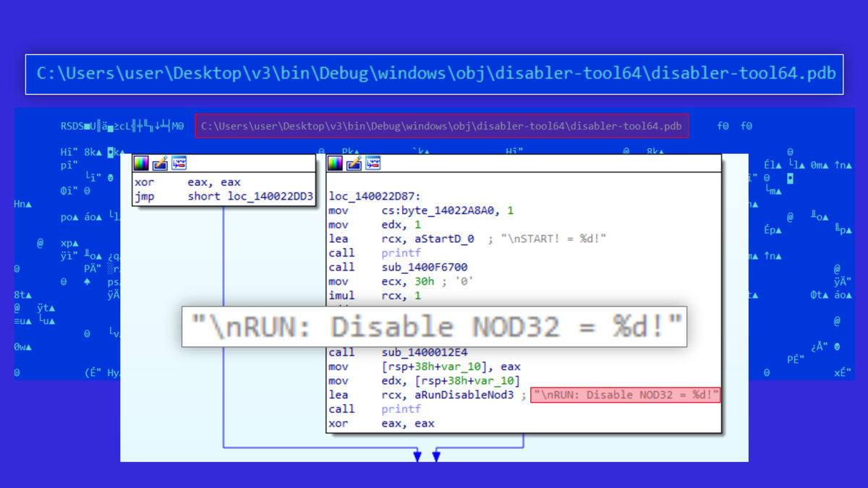
Task: Select 'xor eax, eax' in the left jmp node
Action: click(x=188, y=183)
